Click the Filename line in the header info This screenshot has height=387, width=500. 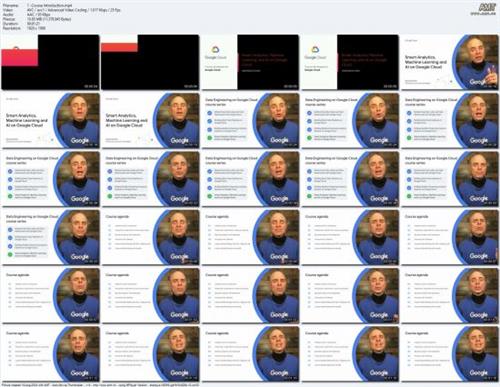coord(38,6)
